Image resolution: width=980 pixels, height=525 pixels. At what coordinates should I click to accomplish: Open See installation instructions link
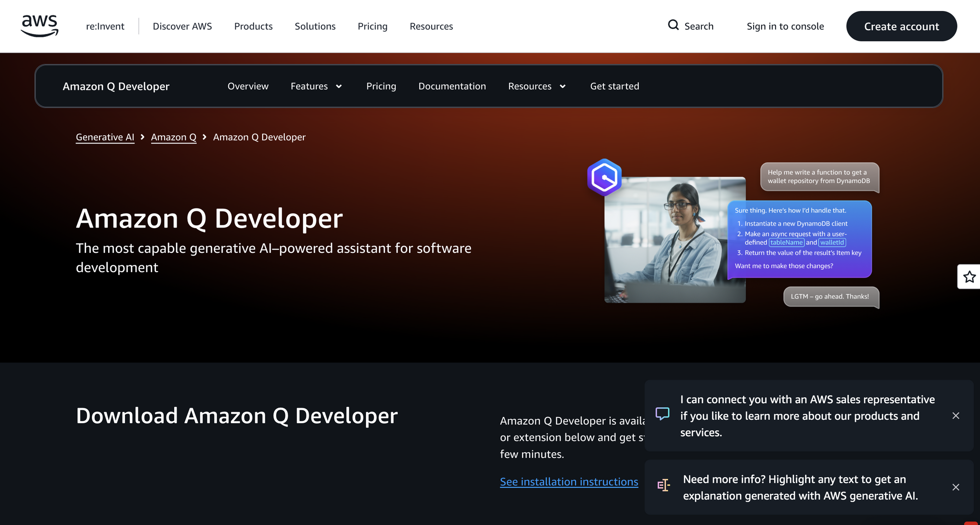coord(569,481)
